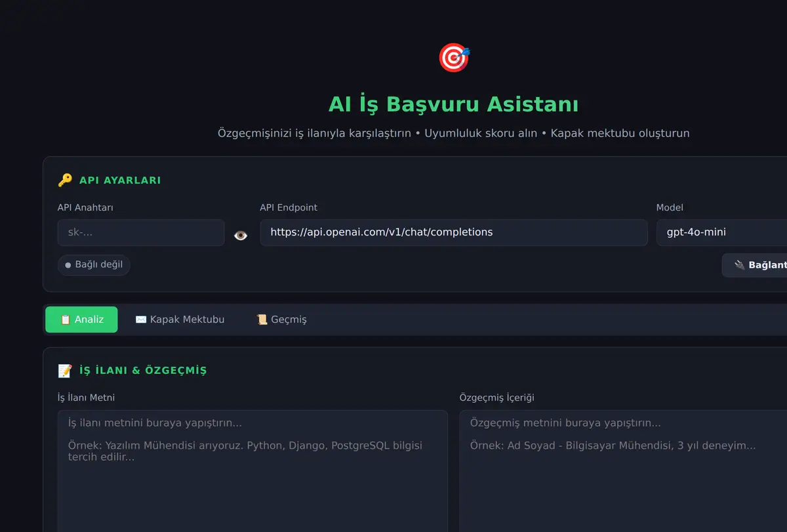This screenshot has height=532, width=787.
Task: Click the Model label
Action: [x=670, y=207]
